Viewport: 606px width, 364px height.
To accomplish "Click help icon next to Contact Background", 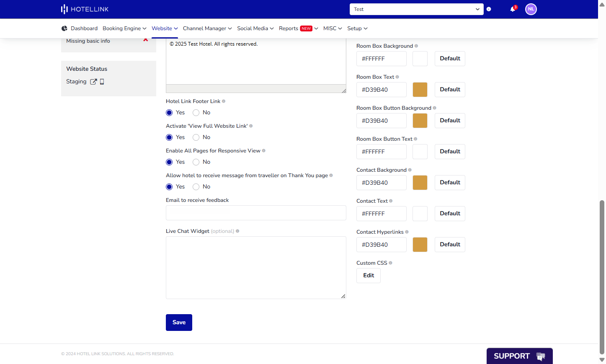I will point(410,170).
